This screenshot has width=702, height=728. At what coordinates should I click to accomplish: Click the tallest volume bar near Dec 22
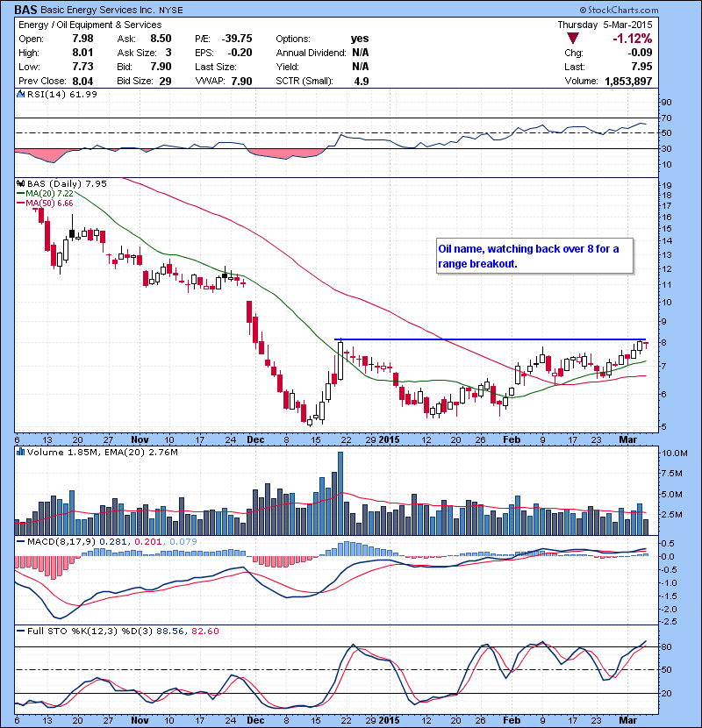[340, 494]
